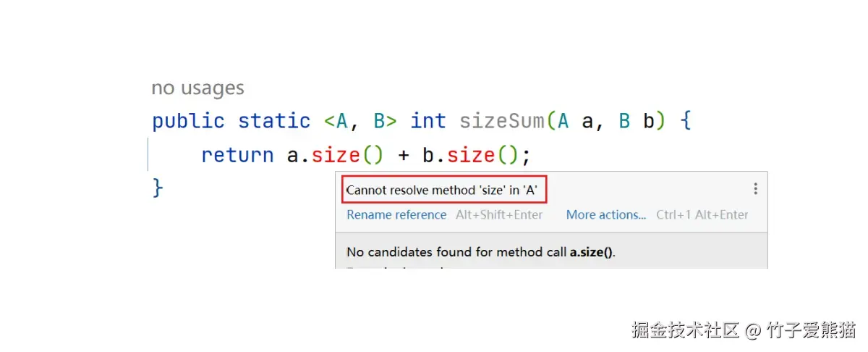This screenshot has height=352, width=868.
Task: Click the 'int' return type
Action: pos(428,121)
